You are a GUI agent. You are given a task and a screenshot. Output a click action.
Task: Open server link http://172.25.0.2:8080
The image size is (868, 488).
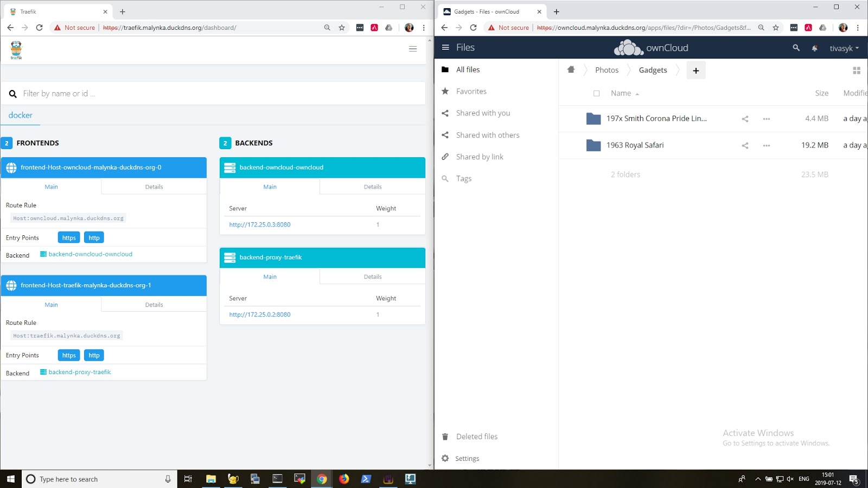pyautogui.click(x=260, y=314)
